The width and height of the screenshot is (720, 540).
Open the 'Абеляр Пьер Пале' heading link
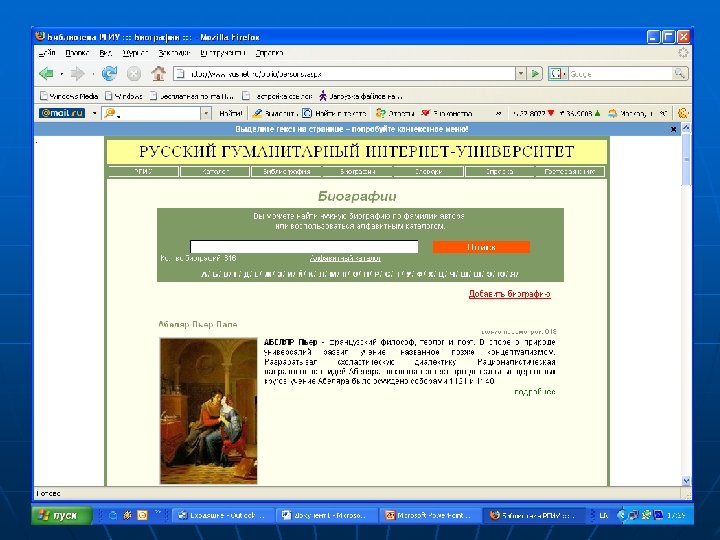[x=197, y=324]
